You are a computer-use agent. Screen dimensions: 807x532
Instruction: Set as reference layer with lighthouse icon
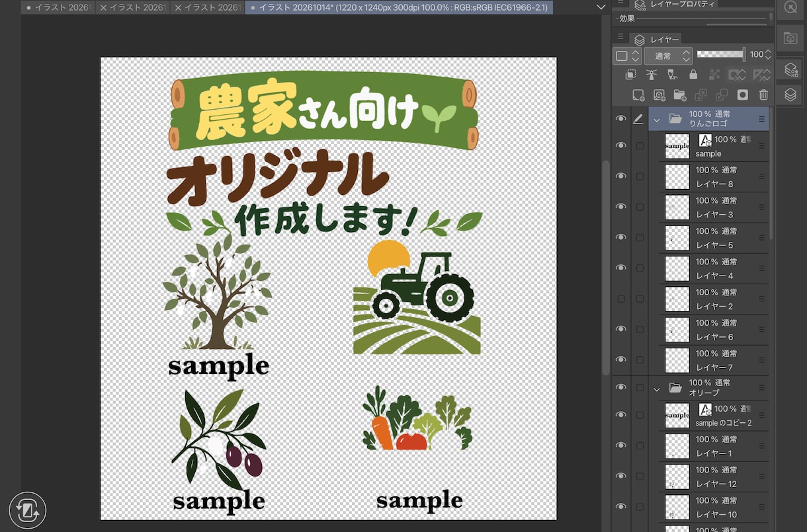pyautogui.click(x=652, y=75)
